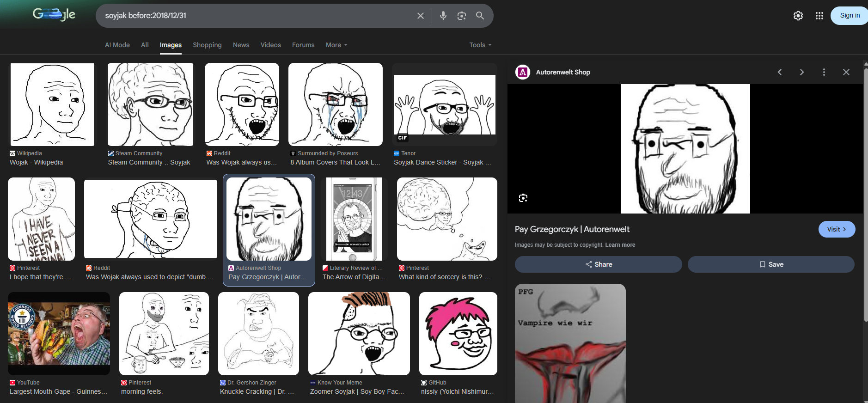Click the GitHub favicon under nissiy result
This screenshot has width=868, height=403.
(424, 383)
